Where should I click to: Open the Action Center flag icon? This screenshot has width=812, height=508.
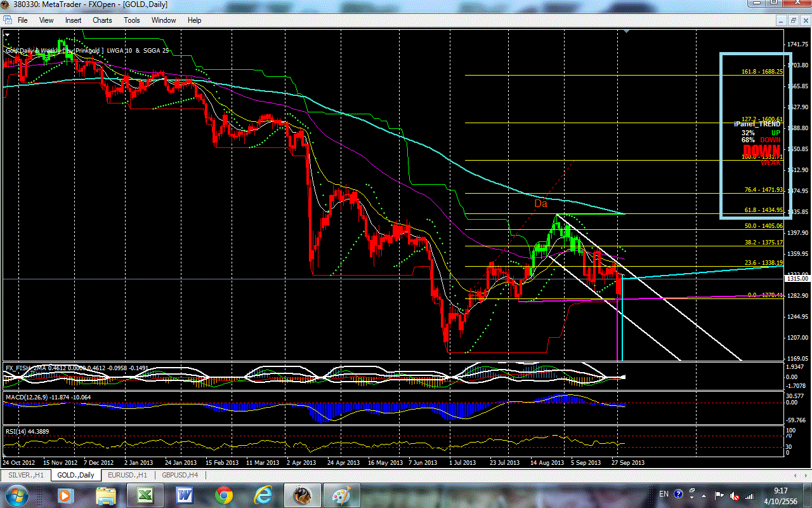point(719,495)
